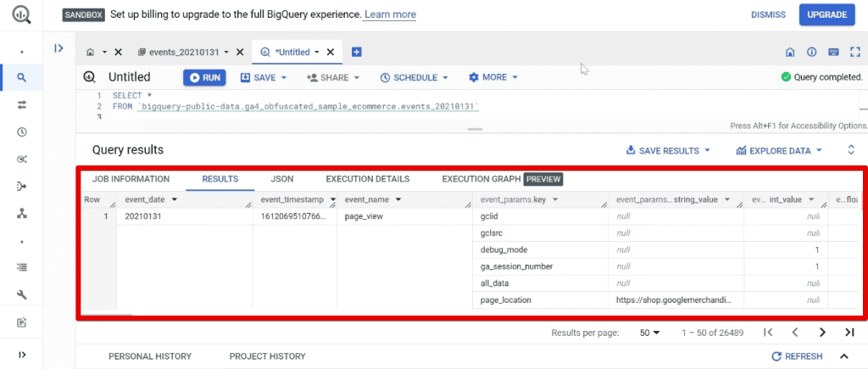Open dropdown on Untitled tab
The height and width of the screenshot is (369, 868).
pyautogui.click(x=317, y=52)
